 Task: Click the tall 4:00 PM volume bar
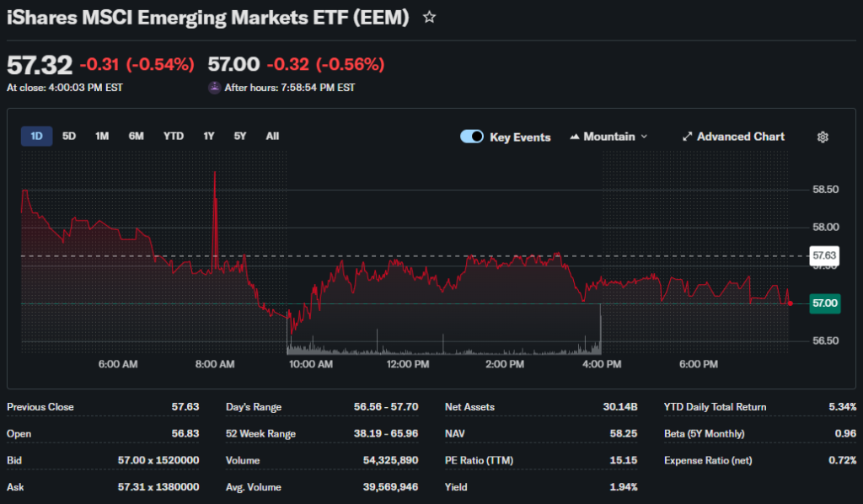[x=600, y=329]
